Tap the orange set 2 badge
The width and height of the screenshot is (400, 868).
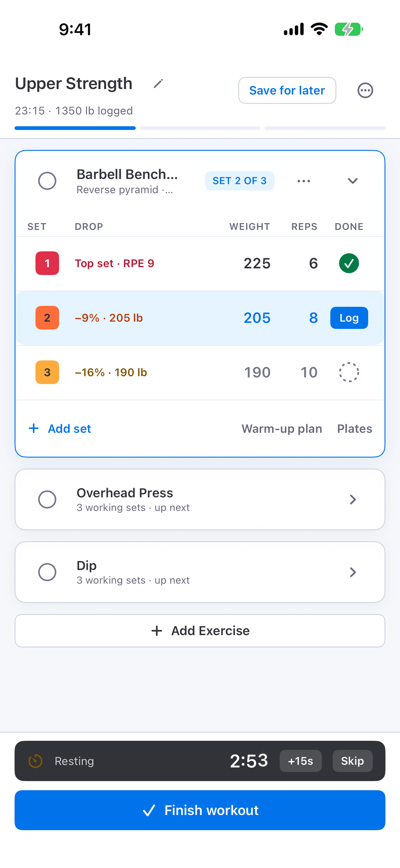pos(47,318)
